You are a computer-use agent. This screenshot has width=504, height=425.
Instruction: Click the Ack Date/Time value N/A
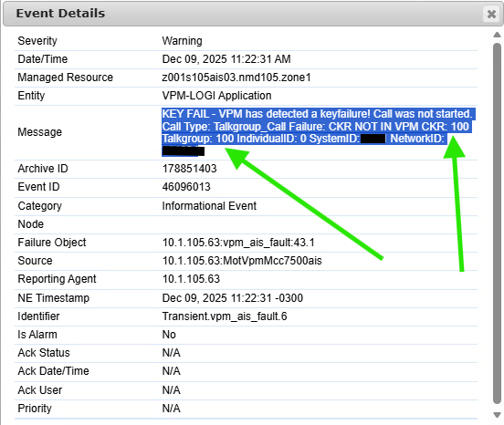click(x=171, y=371)
